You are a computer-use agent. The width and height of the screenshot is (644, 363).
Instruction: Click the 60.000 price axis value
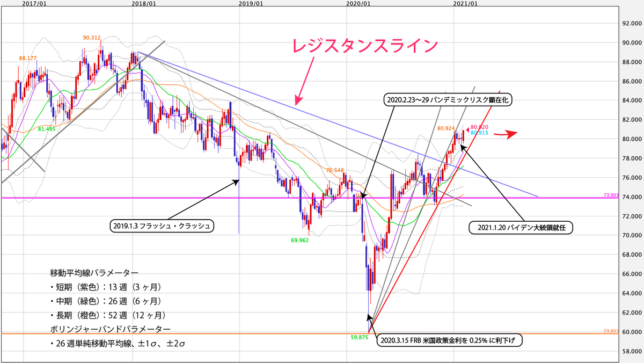tap(632, 332)
